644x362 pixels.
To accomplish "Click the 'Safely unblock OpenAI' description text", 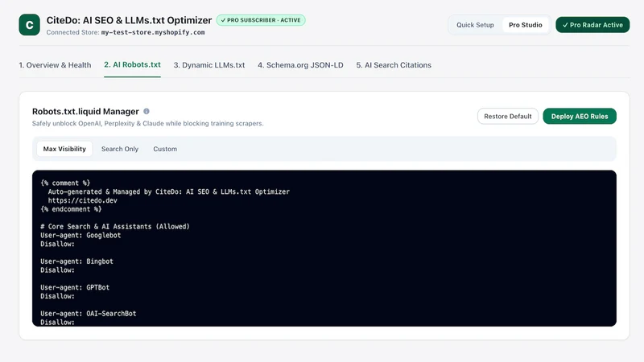I will [148, 123].
